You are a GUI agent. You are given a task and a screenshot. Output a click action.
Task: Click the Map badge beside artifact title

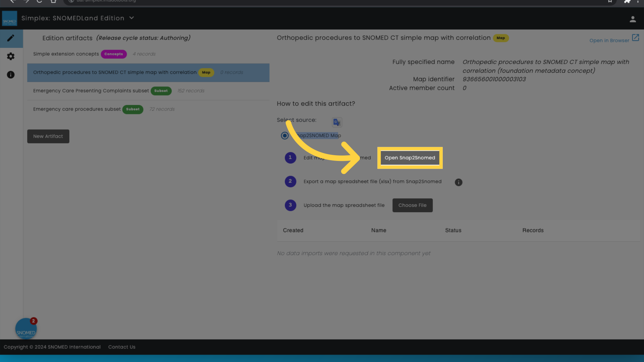tap(501, 38)
